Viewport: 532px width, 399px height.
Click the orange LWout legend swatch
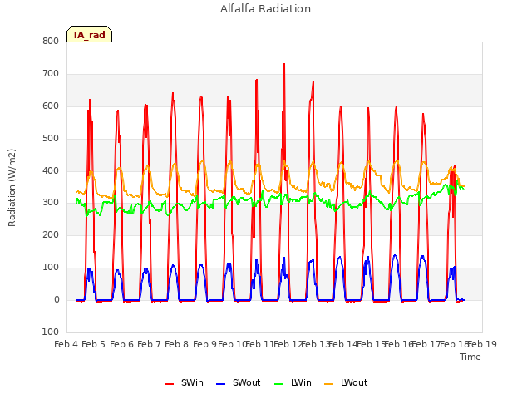click(x=329, y=384)
